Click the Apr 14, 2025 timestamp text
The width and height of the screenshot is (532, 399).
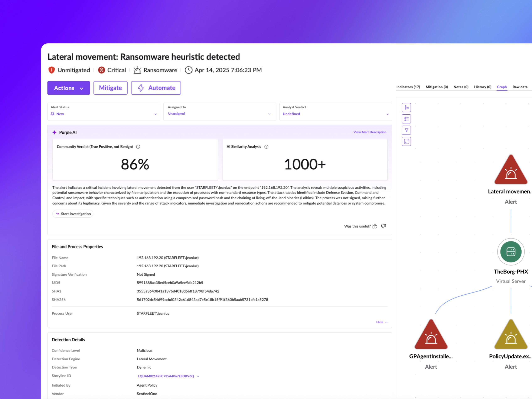tap(228, 70)
